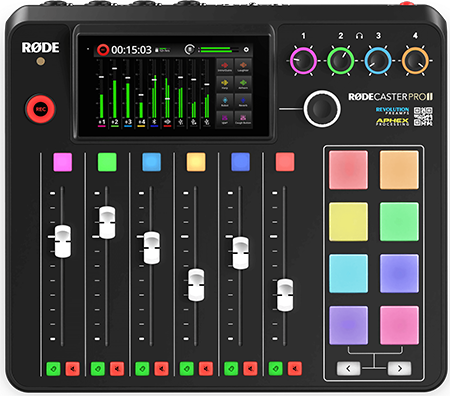This screenshot has width=450, height=396.
Task: Select mic channel 1 label on the touchscreen
Action: (102, 122)
